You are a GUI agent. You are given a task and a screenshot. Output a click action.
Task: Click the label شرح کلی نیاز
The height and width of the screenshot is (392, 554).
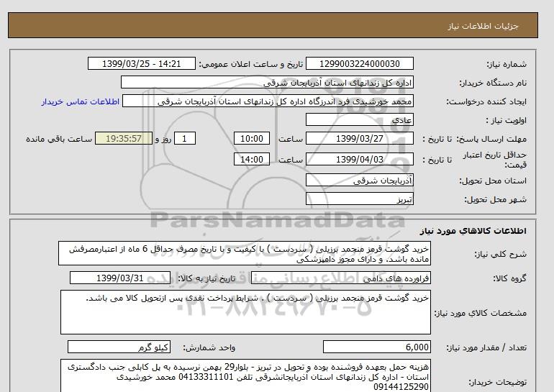point(500,254)
